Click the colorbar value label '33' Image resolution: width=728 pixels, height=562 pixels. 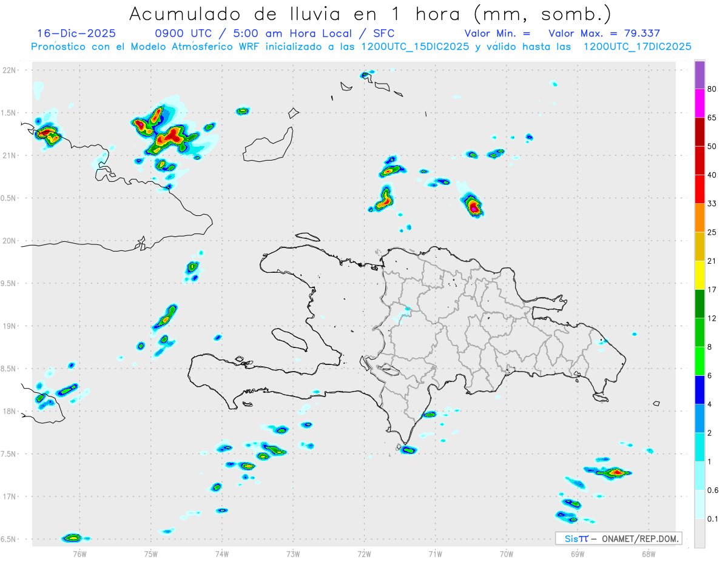tap(712, 204)
